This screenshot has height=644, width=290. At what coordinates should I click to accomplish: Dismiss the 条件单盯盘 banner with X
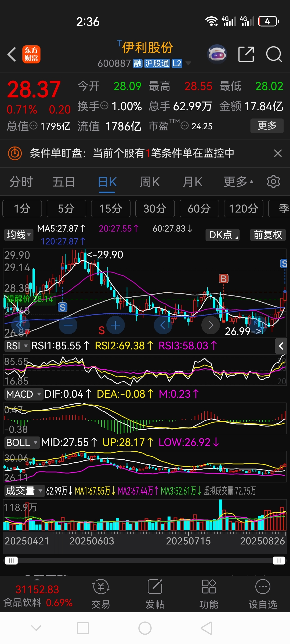coord(278,153)
